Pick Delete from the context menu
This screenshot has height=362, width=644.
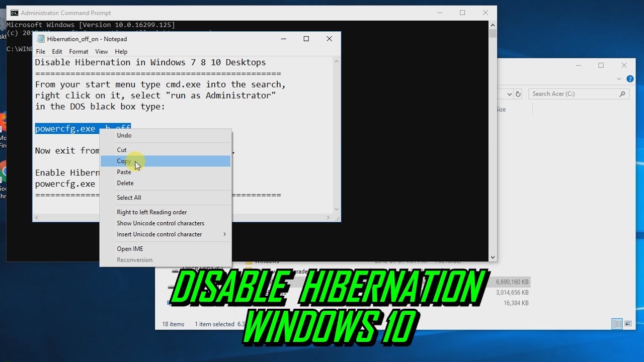pyautogui.click(x=166, y=183)
